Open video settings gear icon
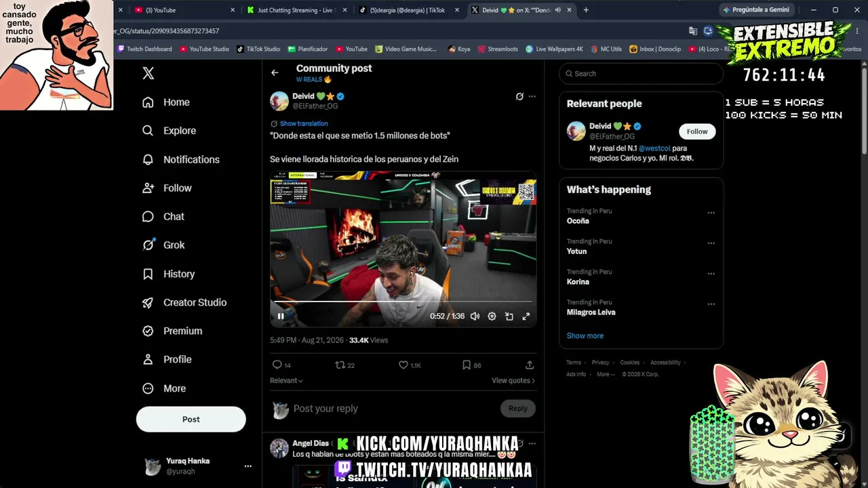This screenshot has width=868, height=488. [x=492, y=316]
